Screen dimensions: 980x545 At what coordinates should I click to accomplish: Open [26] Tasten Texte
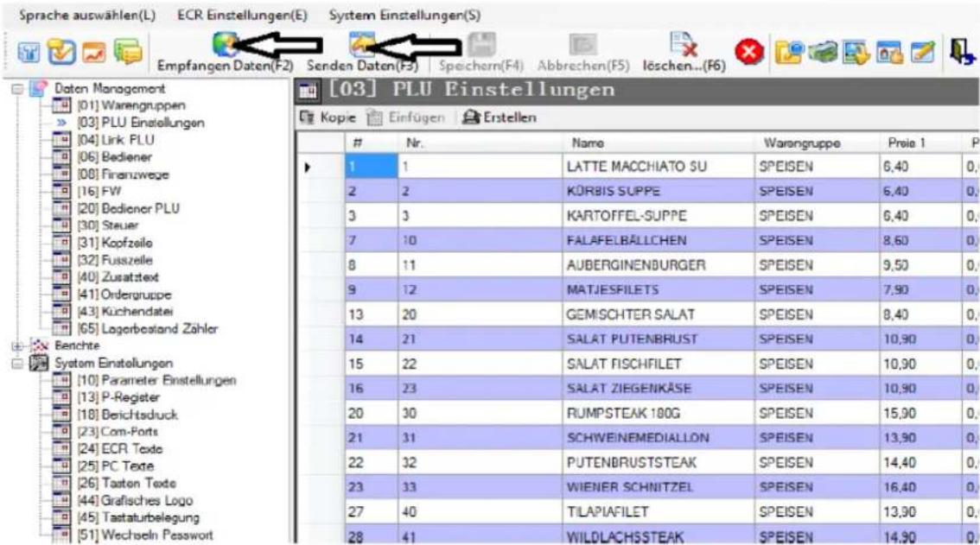point(127,483)
